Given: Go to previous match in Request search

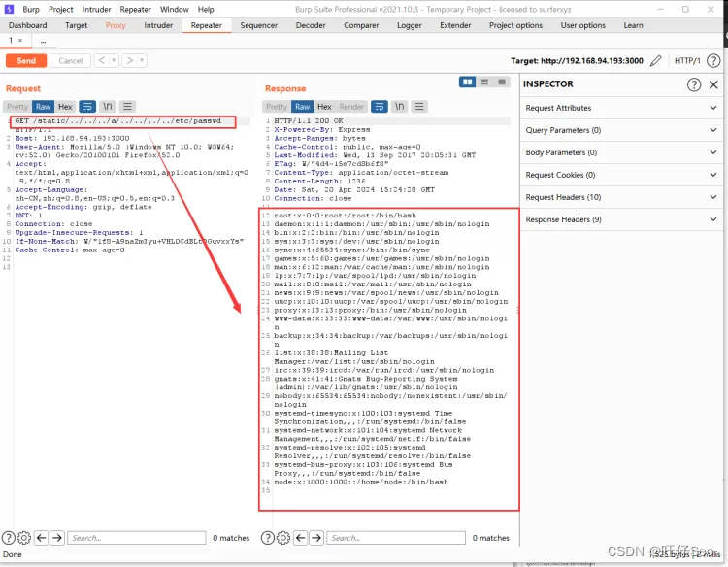Looking at the screenshot, I should click(x=42, y=538).
